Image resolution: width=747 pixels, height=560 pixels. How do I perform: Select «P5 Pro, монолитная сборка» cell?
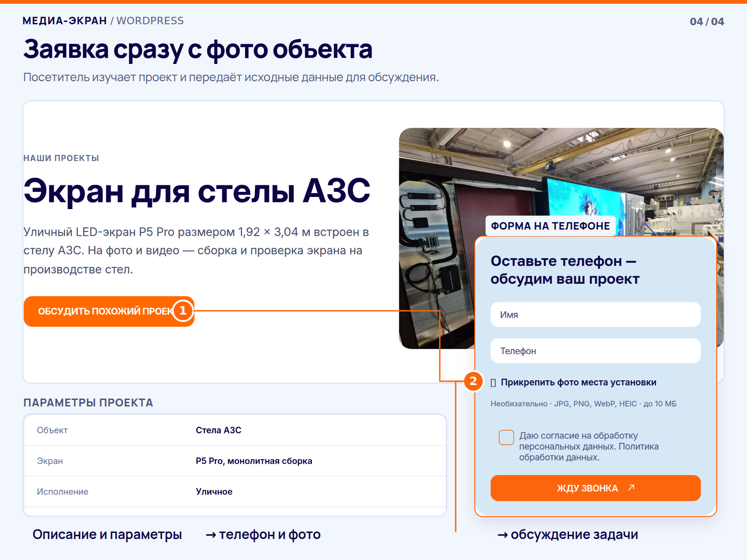pyautogui.click(x=254, y=461)
